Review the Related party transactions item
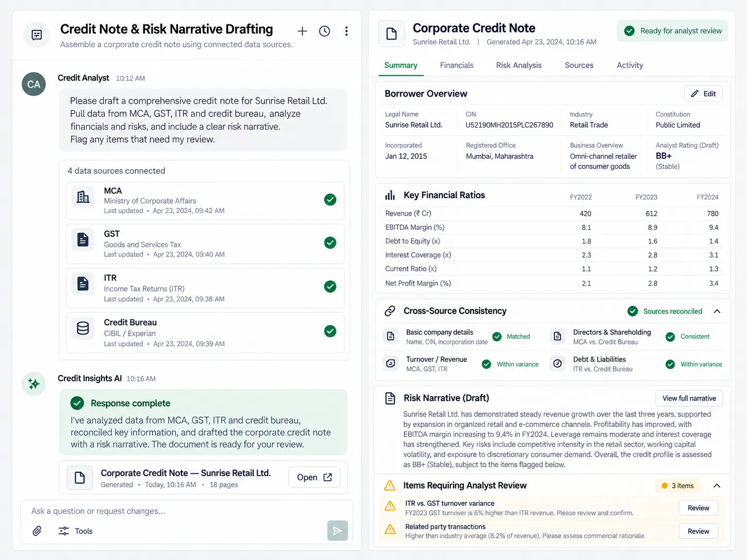Screen dimensions: 747x560 [x=699, y=531]
